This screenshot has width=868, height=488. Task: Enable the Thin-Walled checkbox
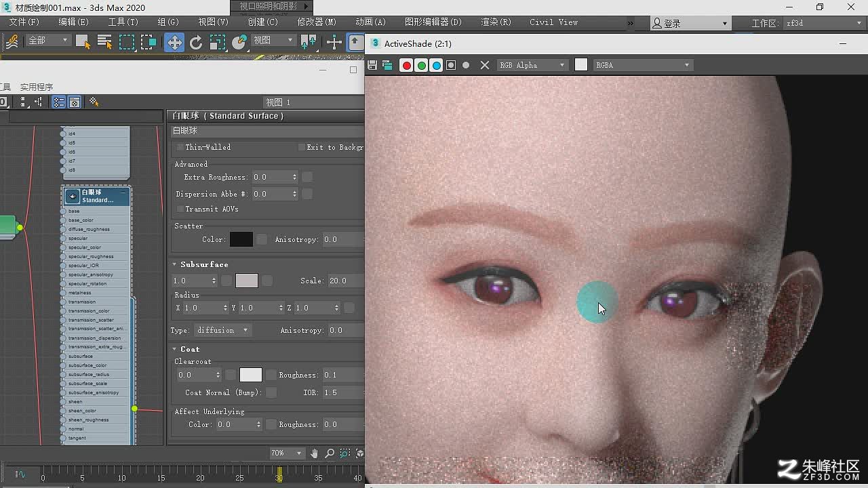[x=180, y=147]
